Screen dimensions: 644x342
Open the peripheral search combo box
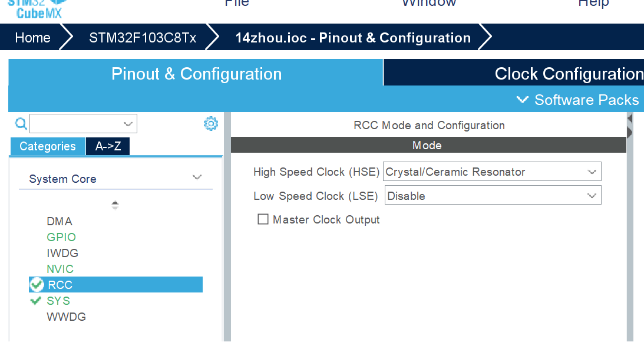pyautogui.click(x=83, y=124)
